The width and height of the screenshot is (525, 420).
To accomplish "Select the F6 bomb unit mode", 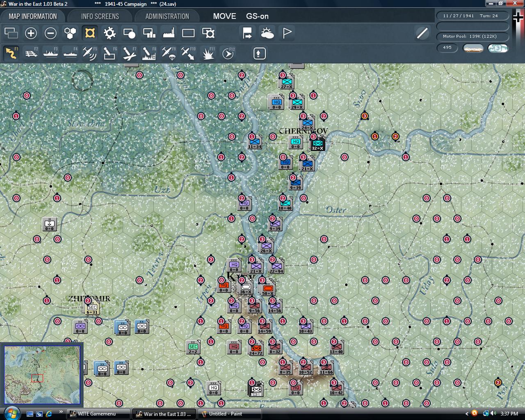I will 110,53.
